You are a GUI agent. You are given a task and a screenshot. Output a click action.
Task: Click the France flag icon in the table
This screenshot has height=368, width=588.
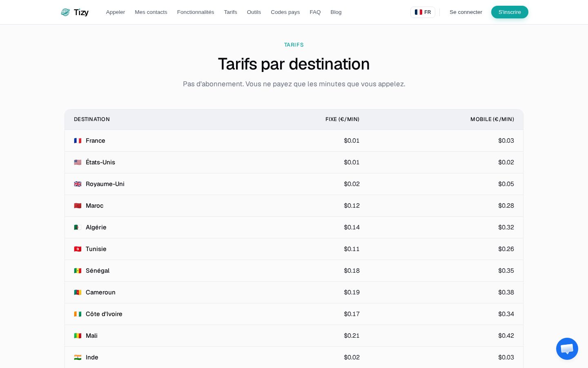pos(78,141)
